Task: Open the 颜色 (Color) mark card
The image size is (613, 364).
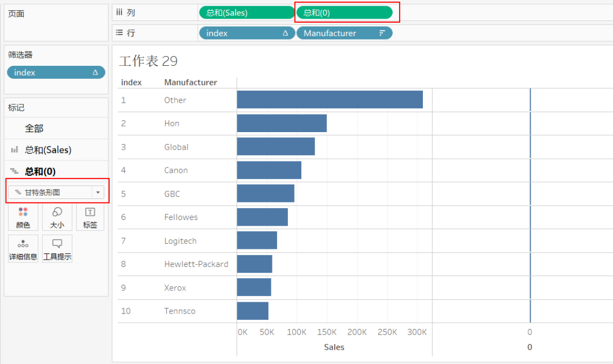Action: coord(23,217)
